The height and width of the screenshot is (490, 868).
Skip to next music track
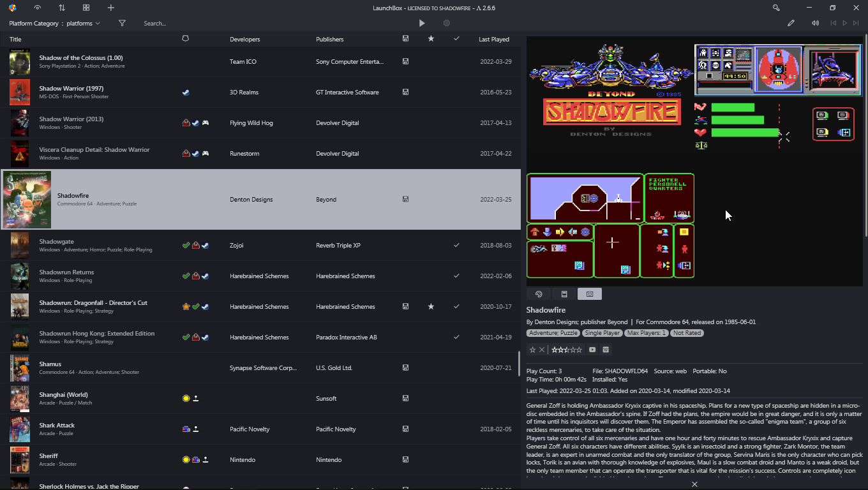coord(856,23)
